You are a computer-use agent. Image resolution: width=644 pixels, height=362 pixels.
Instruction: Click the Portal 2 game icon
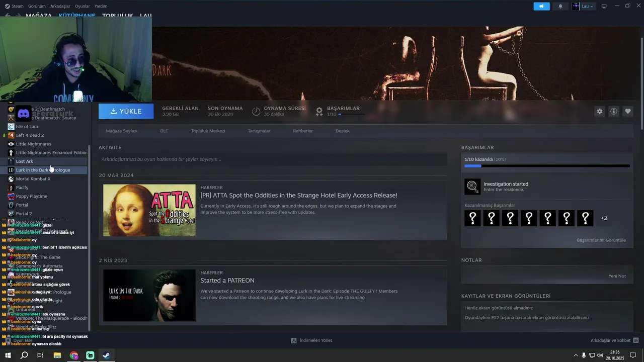pos(11,214)
